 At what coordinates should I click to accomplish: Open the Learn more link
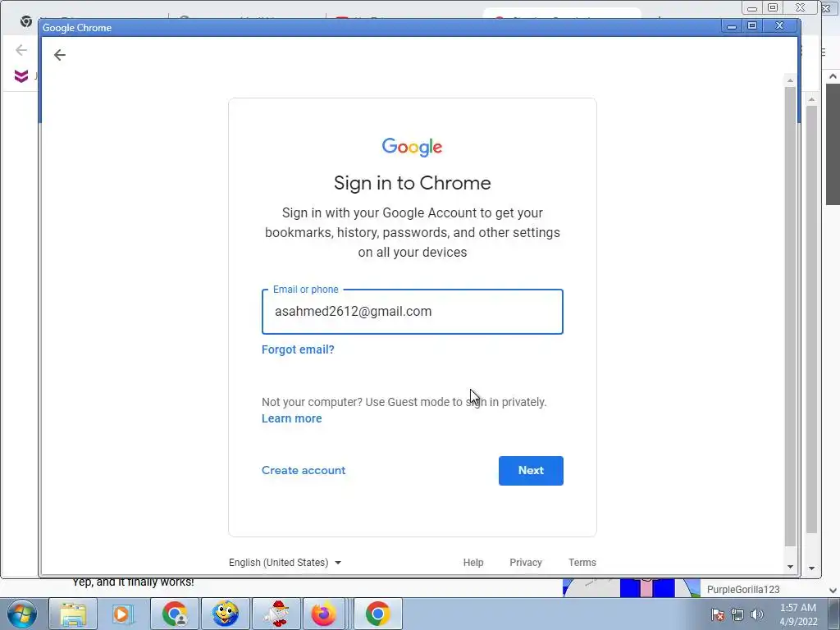[291, 418]
